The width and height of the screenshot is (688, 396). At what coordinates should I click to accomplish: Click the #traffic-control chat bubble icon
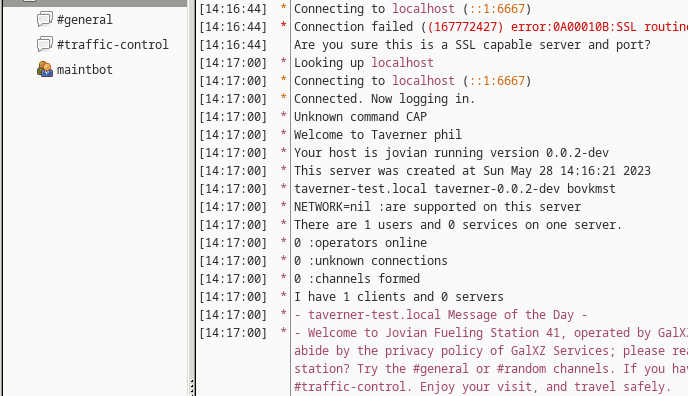click(x=45, y=44)
